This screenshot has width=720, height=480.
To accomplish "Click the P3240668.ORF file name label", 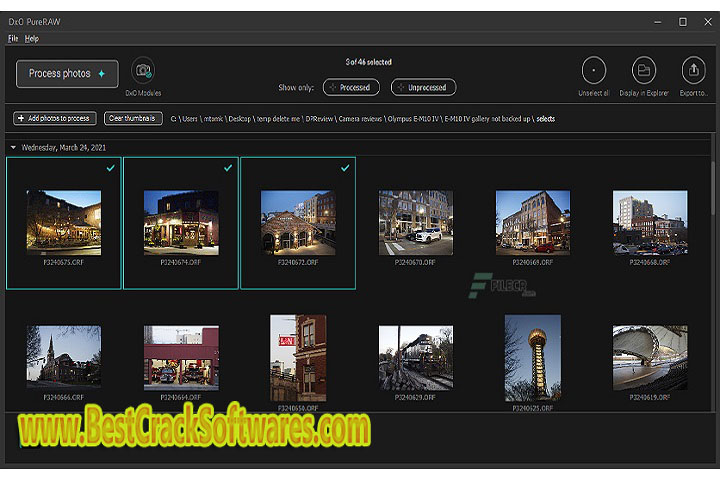I will point(650,262).
